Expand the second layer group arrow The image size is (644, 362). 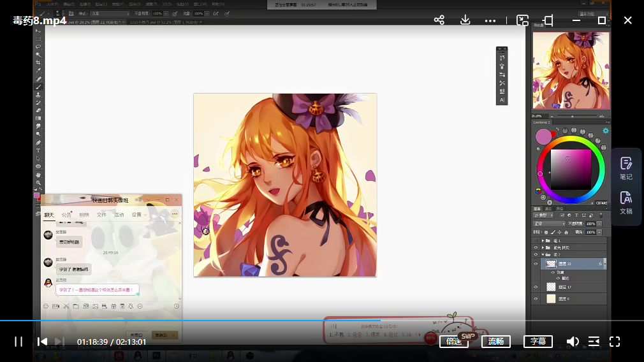coord(543,247)
